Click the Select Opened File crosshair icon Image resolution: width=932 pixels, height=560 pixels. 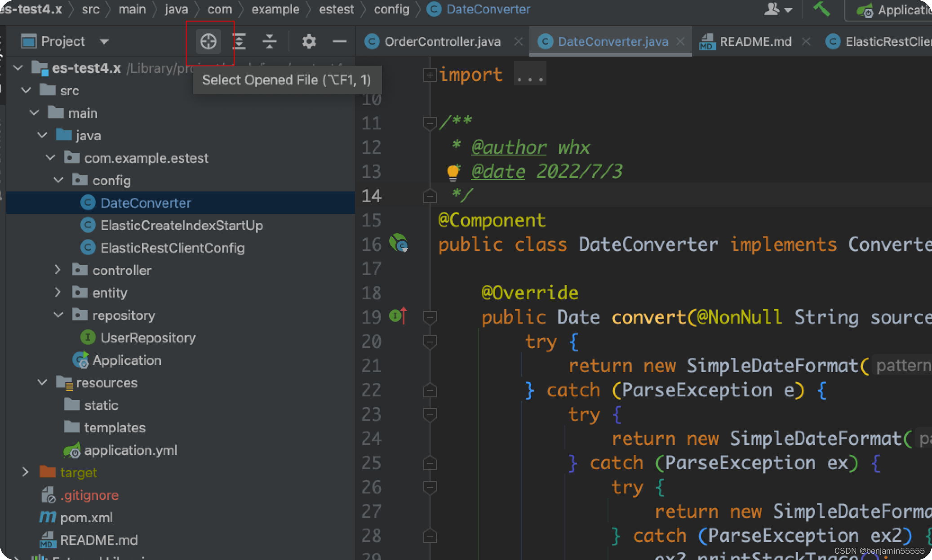tap(208, 41)
